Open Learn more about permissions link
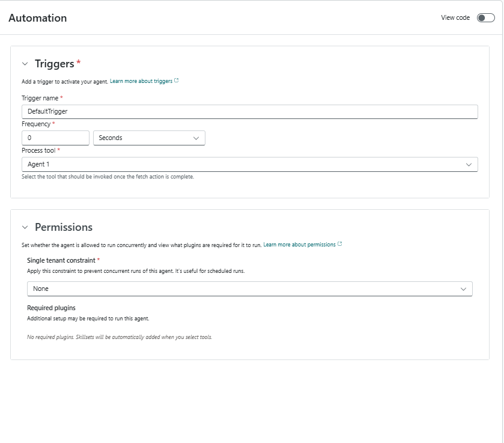504x443 pixels. click(x=299, y=245)
